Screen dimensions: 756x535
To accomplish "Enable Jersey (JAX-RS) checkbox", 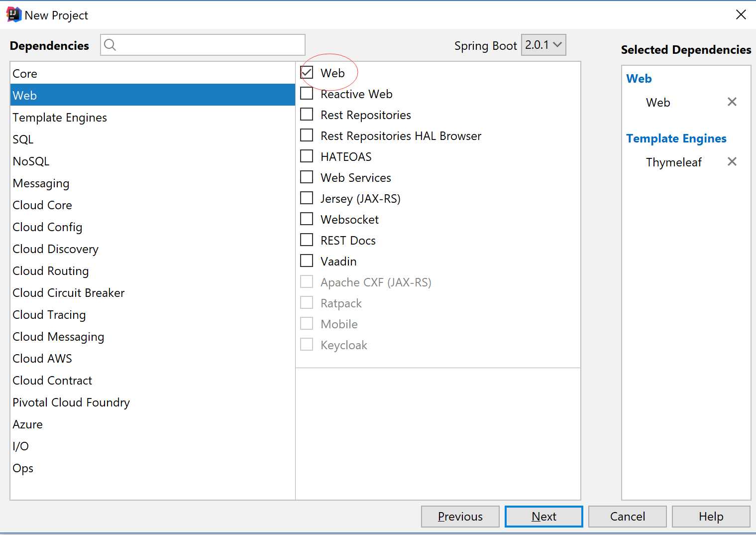I will tap(307, 198).
